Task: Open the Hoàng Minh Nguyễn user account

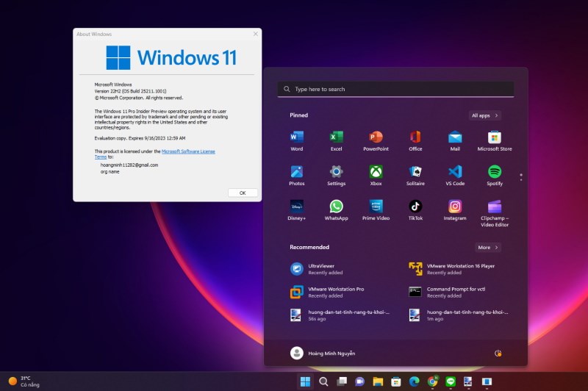Action: (x=323, y=353)
